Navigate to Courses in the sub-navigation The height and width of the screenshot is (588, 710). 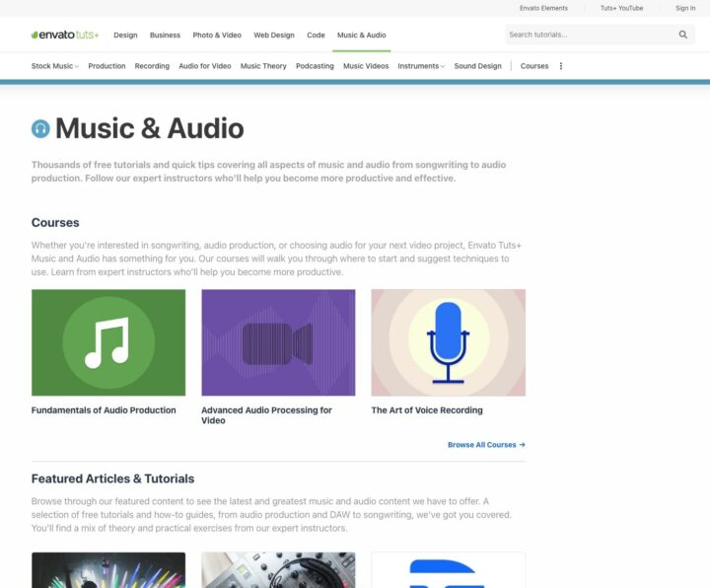pyautogui.click(x=534, y=66)
